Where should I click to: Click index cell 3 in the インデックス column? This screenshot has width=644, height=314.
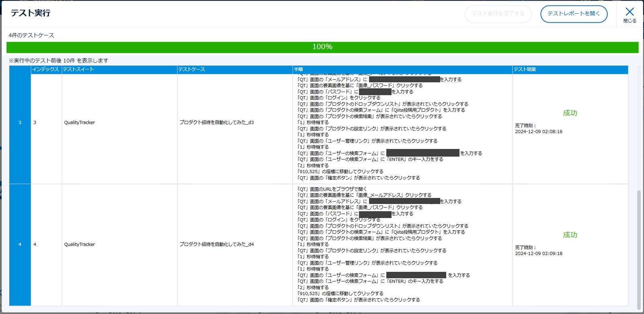click(x=46, y=123)
